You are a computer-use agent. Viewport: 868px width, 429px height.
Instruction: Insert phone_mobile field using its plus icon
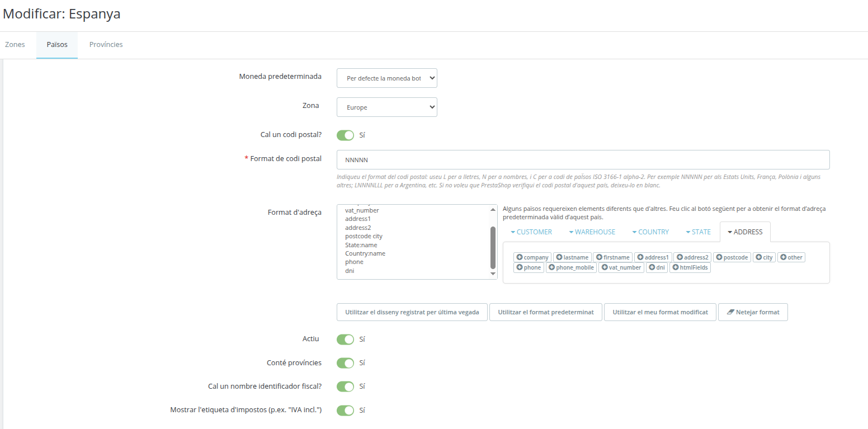click(552, 267)
